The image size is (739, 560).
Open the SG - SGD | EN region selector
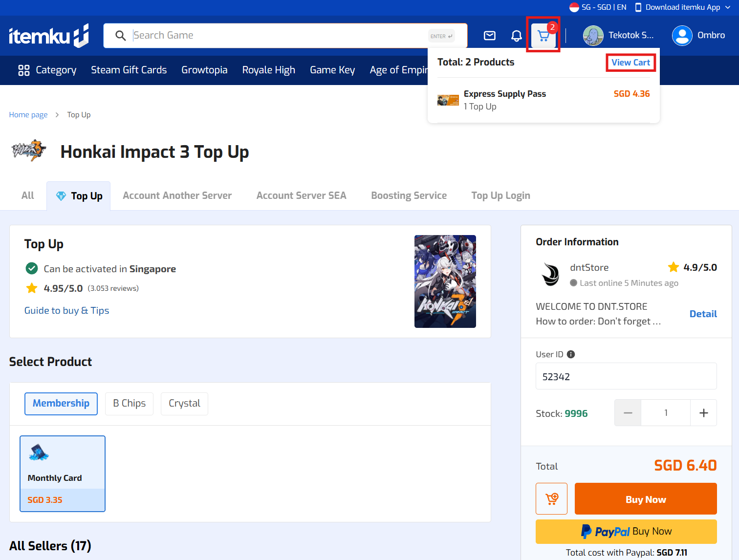click(598, 7)
